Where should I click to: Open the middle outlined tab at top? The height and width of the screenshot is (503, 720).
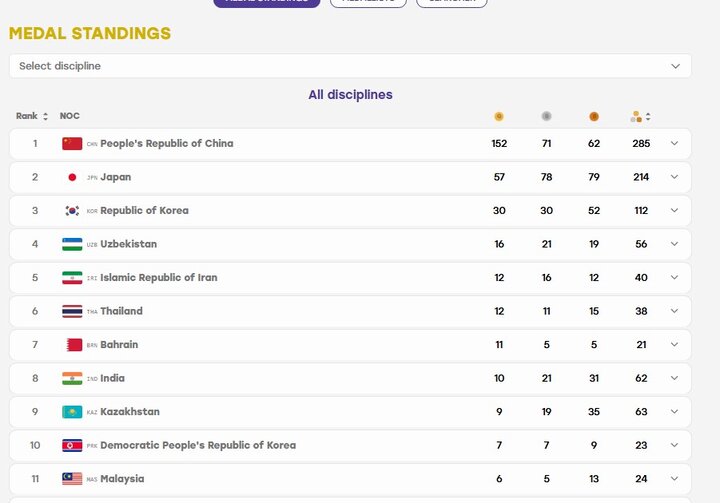click(368, 2)
